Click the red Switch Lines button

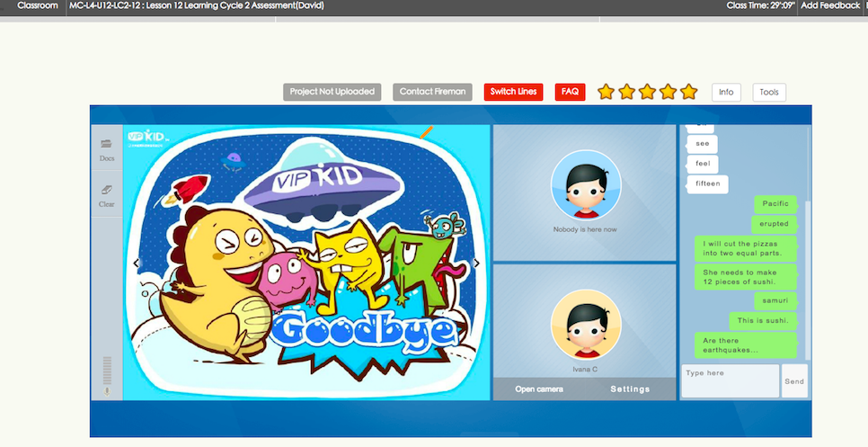(x=513, y=92)
